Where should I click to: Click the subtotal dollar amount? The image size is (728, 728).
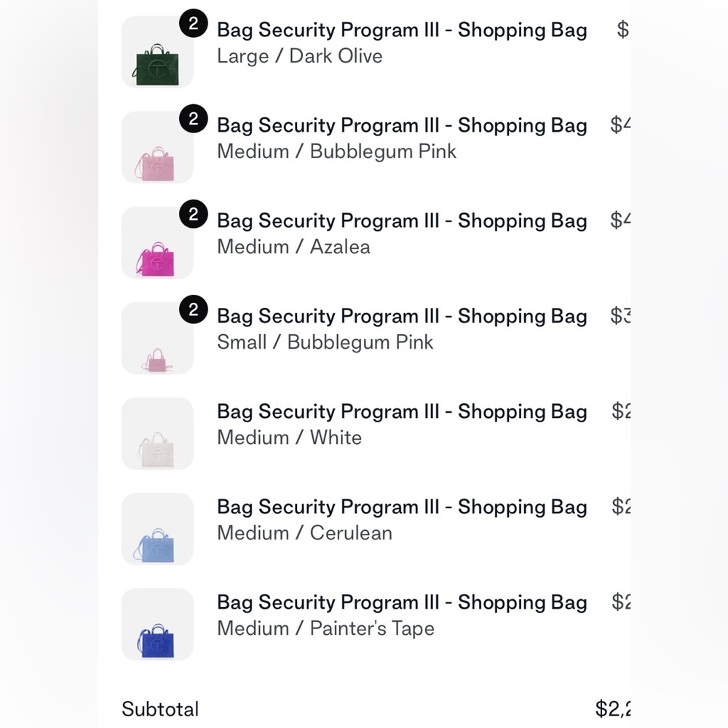(612, 709)
